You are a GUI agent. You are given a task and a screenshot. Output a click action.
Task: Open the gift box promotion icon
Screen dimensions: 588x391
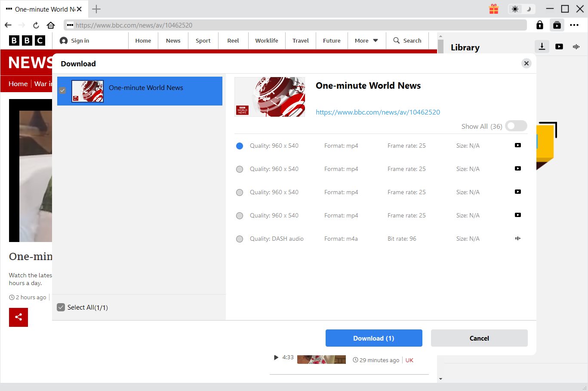pyautogui.click(x=494, y=9)
